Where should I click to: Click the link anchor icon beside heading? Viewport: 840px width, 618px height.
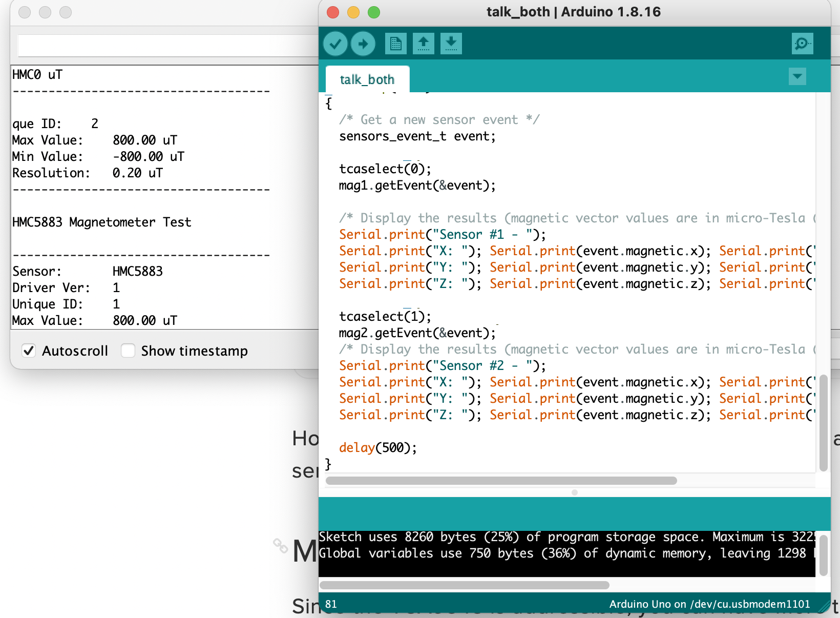click(280, 546)
